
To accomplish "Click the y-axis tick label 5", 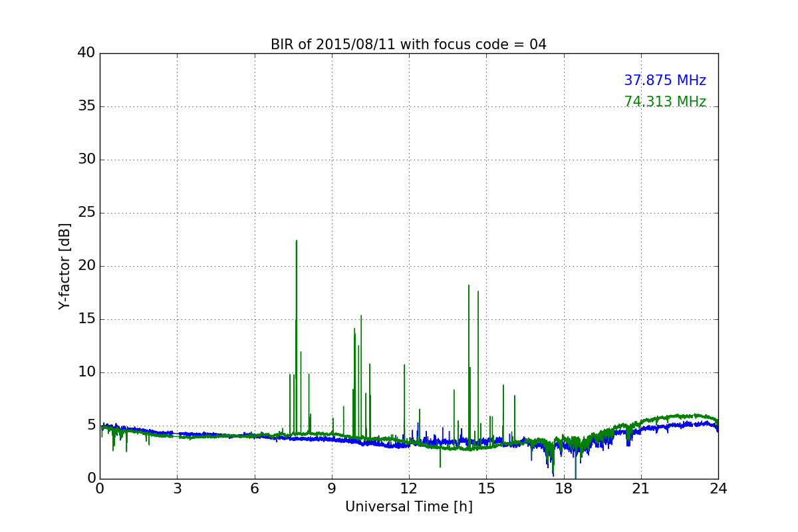I will click(90, 426).
